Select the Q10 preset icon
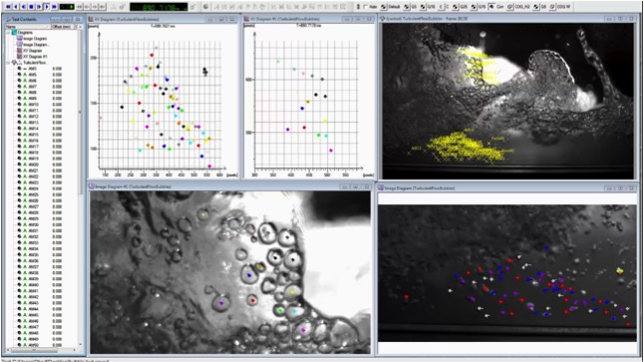 423,7
